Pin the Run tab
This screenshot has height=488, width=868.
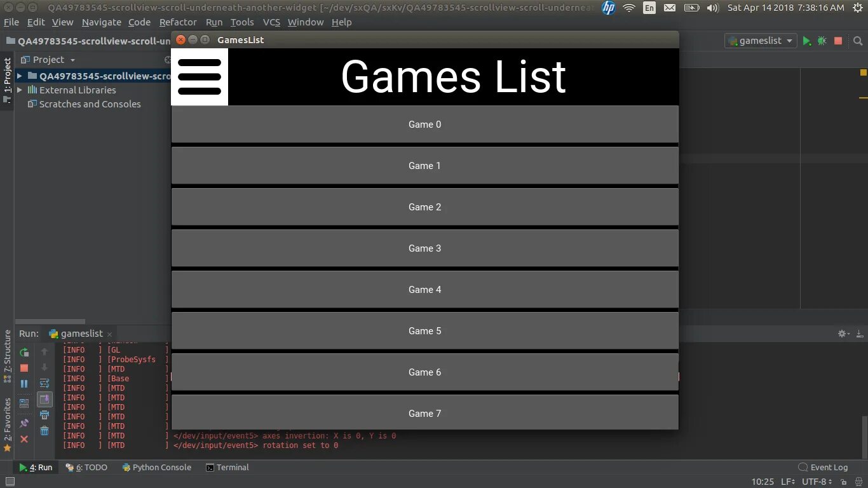24,423
